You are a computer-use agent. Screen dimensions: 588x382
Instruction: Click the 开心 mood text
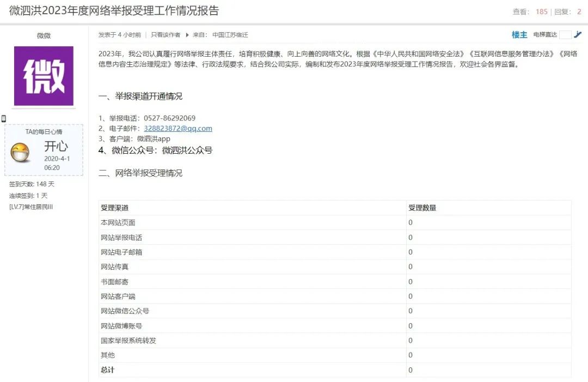pyautogui.click(x=56, y=147)
